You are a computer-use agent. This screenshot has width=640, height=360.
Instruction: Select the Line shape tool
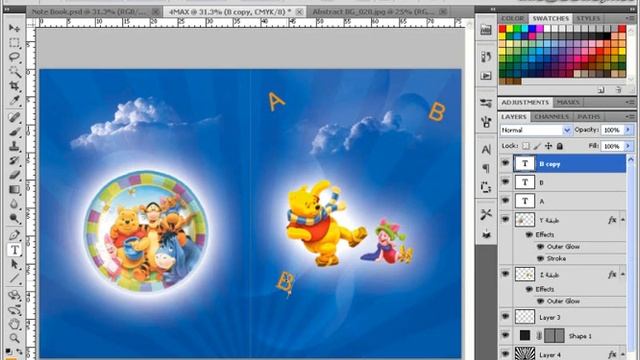(14, 279)
